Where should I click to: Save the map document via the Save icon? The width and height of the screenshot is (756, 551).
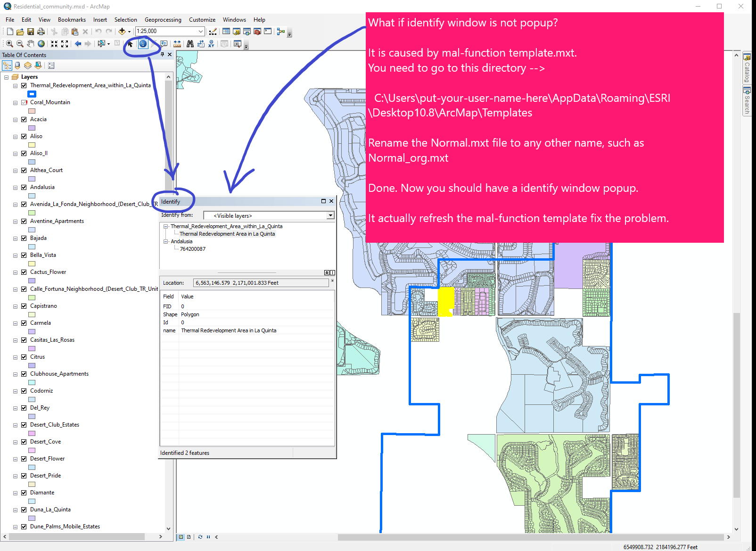pyautogui.click(x=30, y=31)
